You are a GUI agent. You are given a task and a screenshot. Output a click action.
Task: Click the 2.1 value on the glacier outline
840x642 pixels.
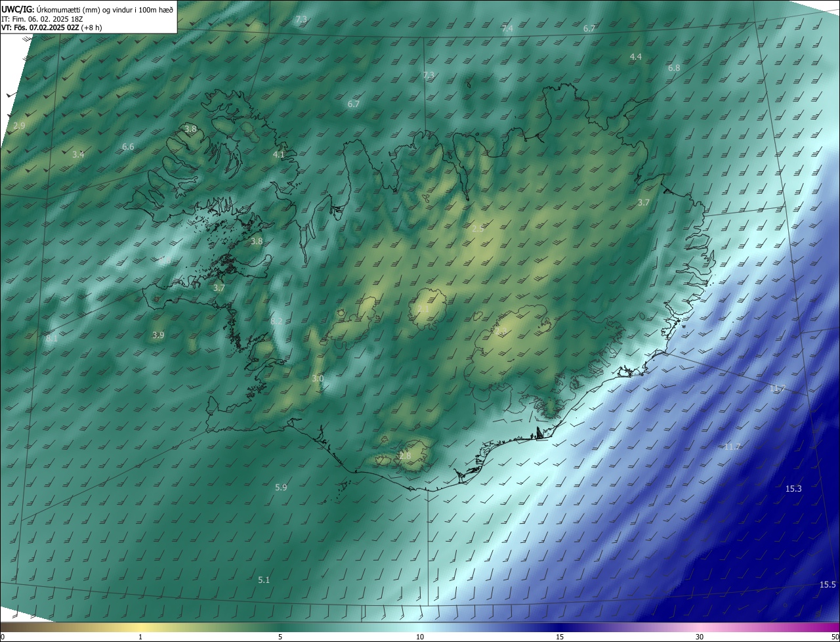pos(423,309)
